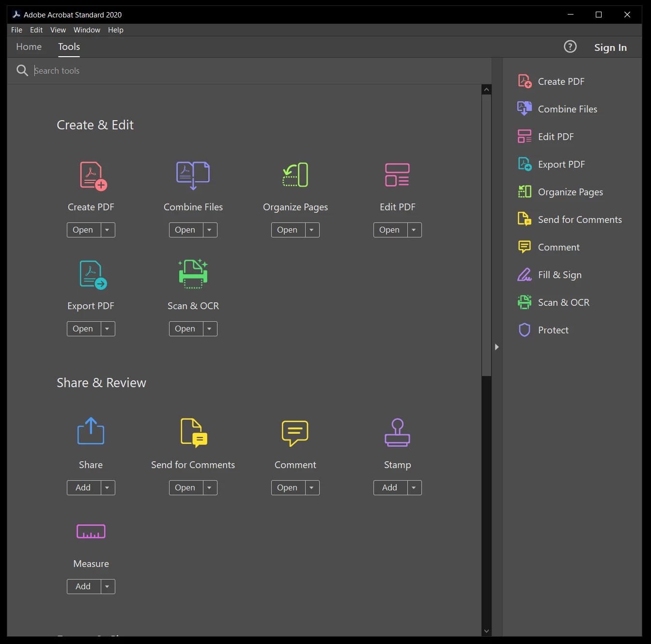Click Open button under Send for Comments
The width and height of the screenshot is (651, 644).
coord(186,488)
